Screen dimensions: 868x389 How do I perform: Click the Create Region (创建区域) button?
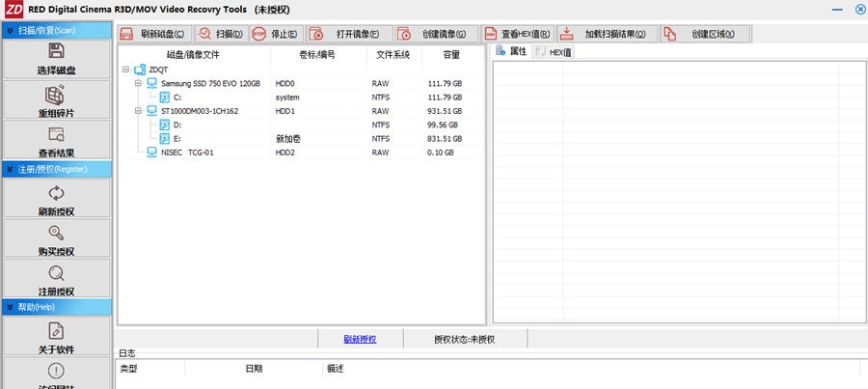click(705, 34)
